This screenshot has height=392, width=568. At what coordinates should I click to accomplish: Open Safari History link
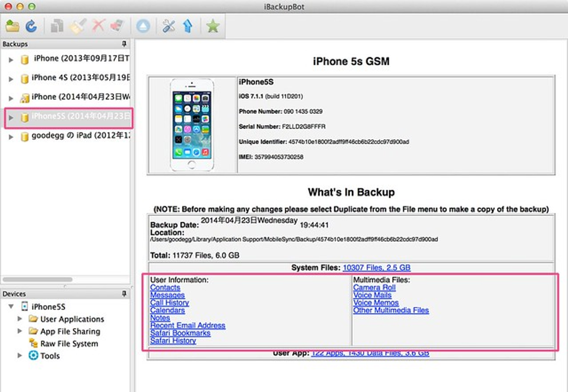click(173, 341)
